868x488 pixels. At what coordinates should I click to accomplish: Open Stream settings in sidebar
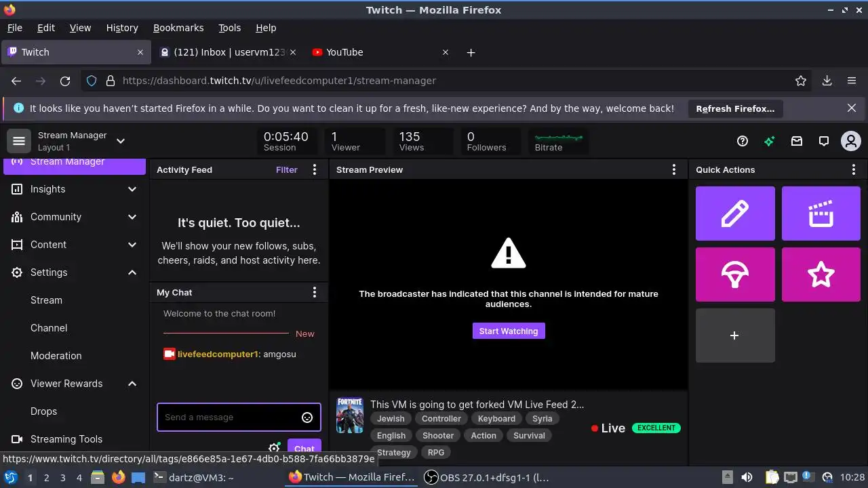[x=46, y=300]
